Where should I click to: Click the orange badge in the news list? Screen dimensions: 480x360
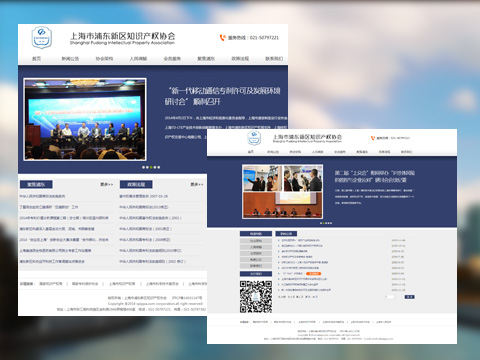(x=313, y=273)
